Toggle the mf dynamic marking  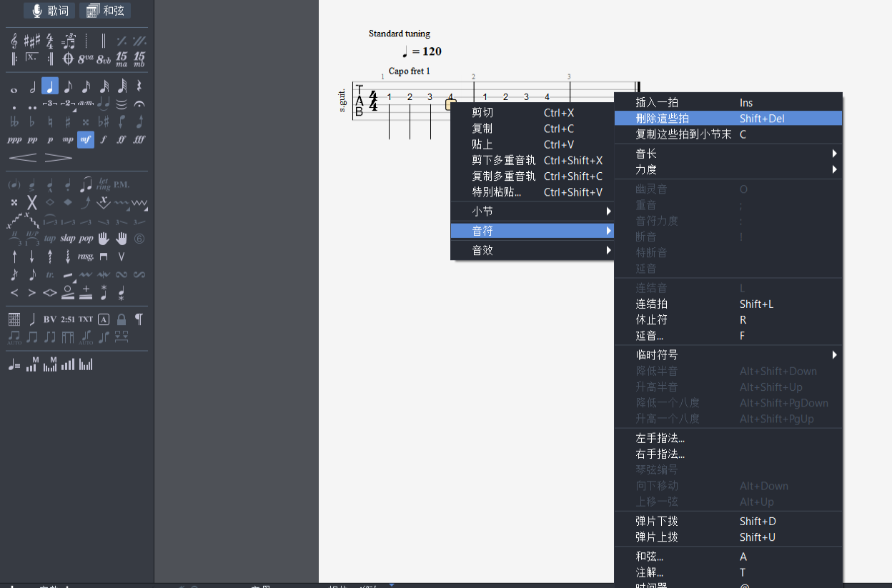pyautogui.click(x=86, y=139)
